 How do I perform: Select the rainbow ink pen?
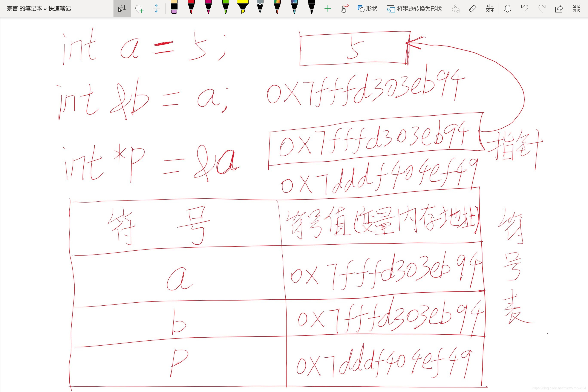[x=277, y=7]
